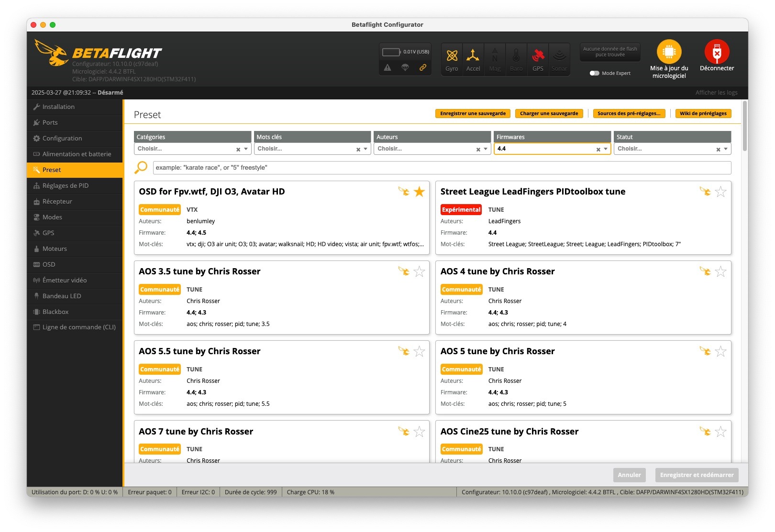Click the preset list vertical scrollbar
The width and height of the screenshot is (775, 532).
pos(745,126)
